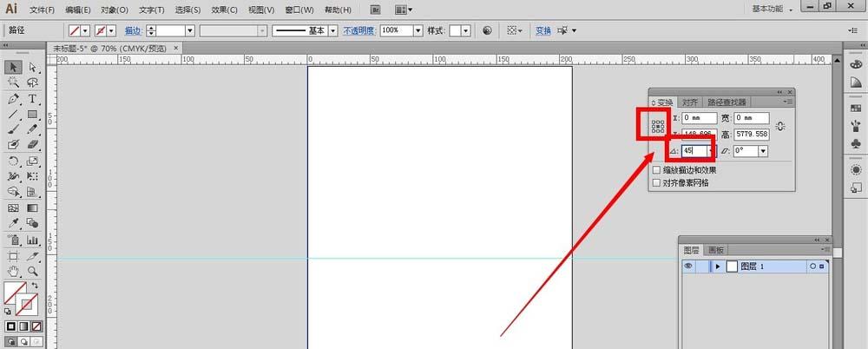Expand 图层 1 disclosure triangle
The width and height of the screenshot is (868, 349).
(718, 267)
